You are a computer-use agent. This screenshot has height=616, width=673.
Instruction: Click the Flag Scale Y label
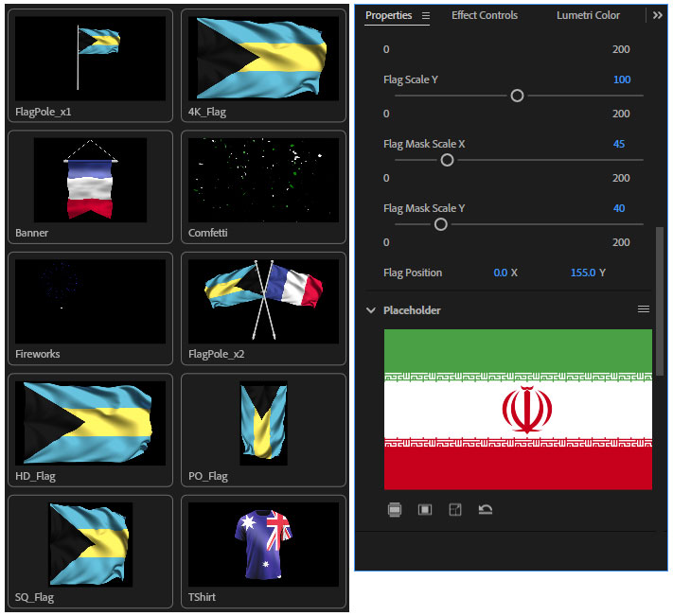[x=410, y=79]
